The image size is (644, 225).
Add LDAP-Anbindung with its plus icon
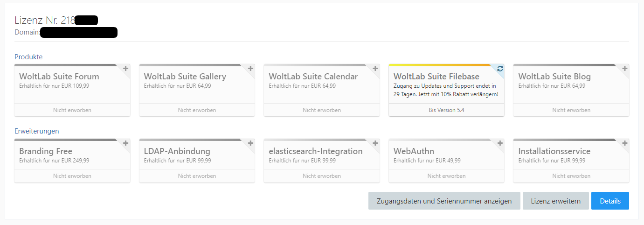(x=250, y=144)
